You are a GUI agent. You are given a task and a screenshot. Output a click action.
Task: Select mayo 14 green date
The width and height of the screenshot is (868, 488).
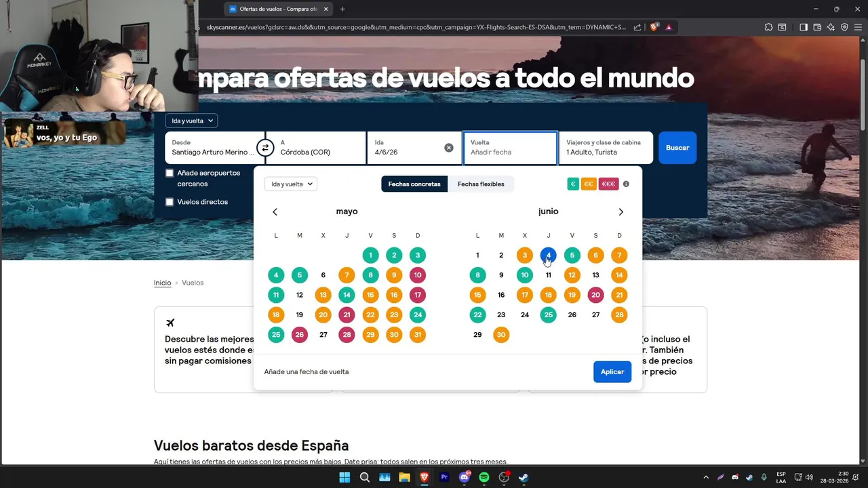(x=347, y=295)
